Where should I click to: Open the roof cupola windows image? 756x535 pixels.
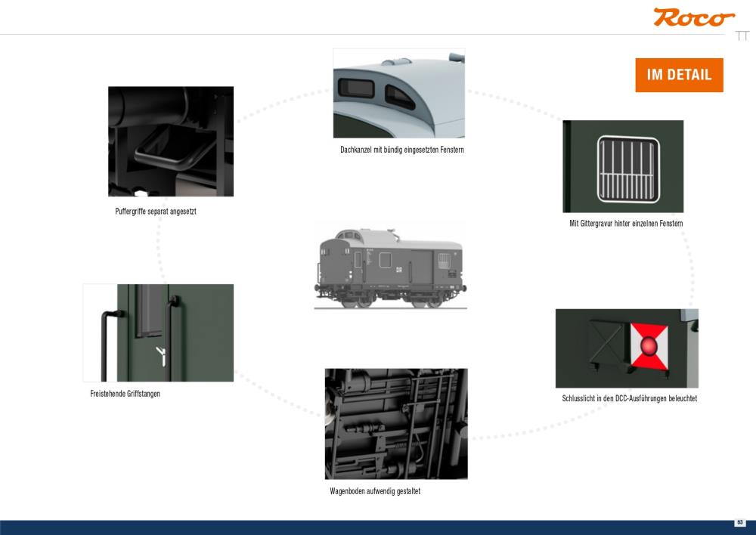[398, 93]
